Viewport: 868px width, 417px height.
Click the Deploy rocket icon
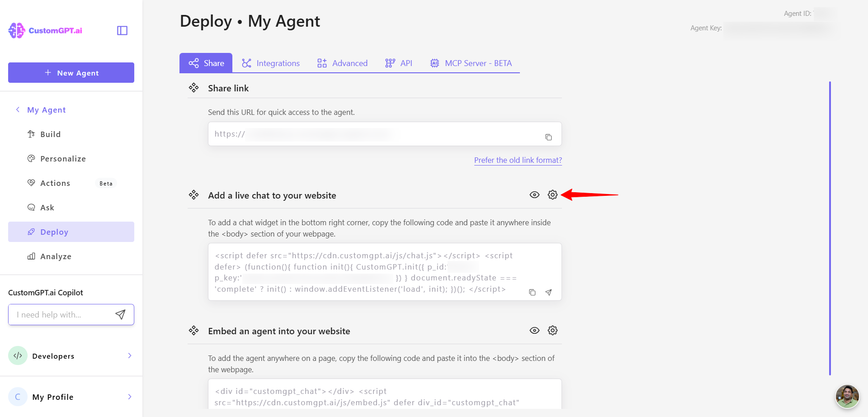pos(31,232)
